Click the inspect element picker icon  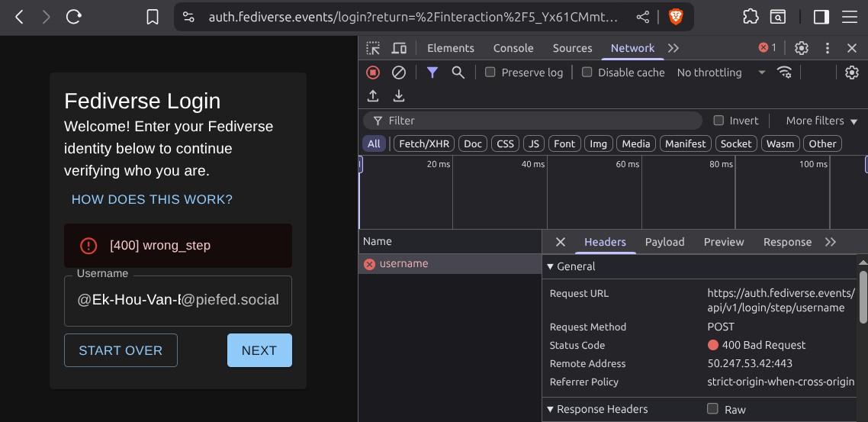tap(373, 48)
